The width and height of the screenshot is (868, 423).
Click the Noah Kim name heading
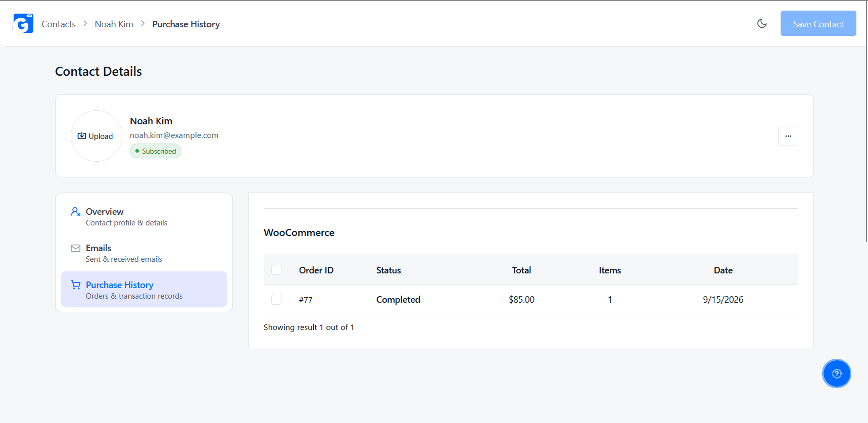(151, 121)
